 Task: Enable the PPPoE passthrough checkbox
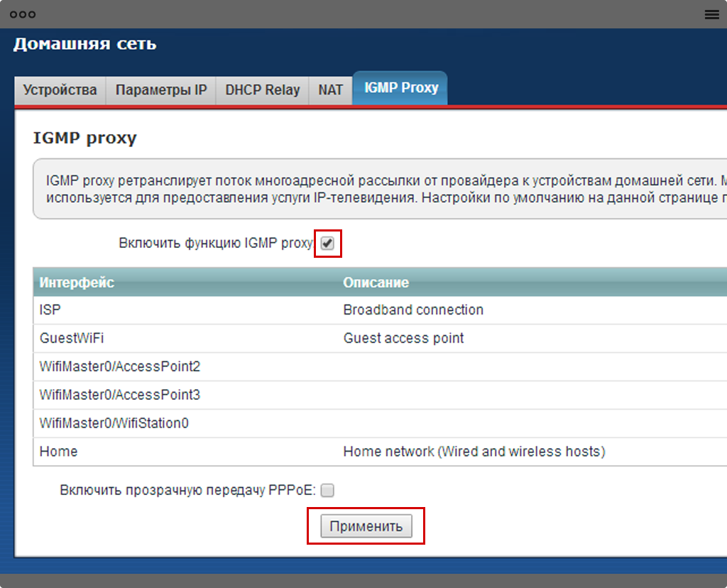327,490
